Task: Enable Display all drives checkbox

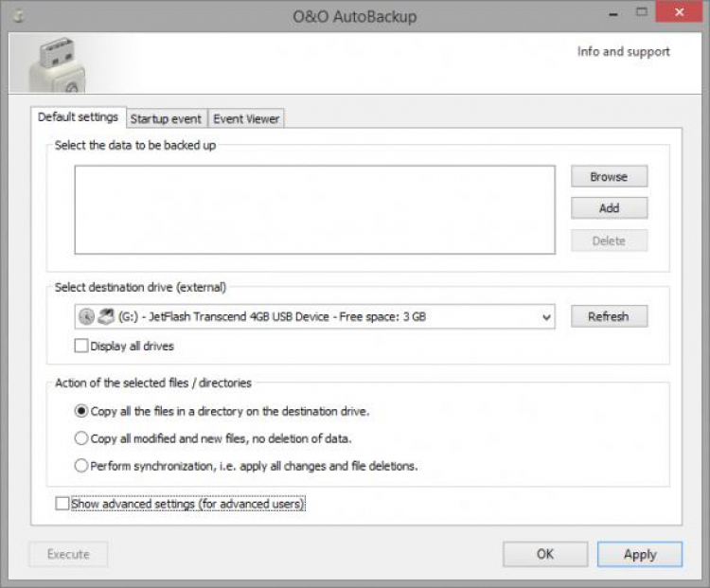Action: click(x=80, y=347)
